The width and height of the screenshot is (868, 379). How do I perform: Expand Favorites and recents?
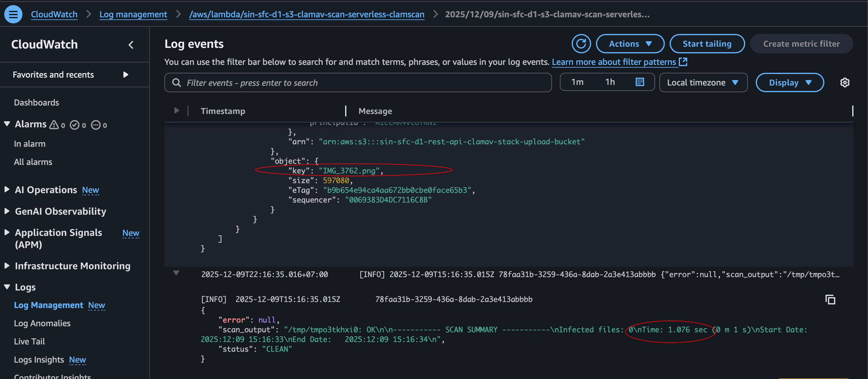[126, 75]
